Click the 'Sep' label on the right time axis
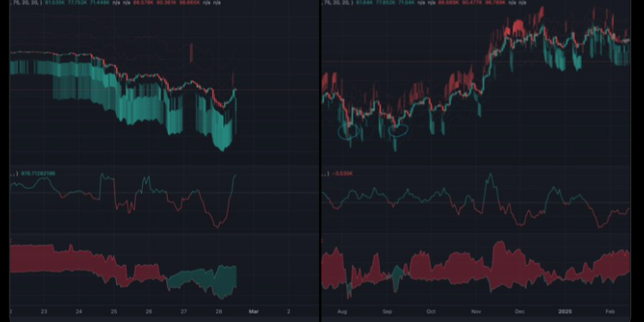Image resolution: width=644 pixels, height=322 pixels. (x=387, y=312)
